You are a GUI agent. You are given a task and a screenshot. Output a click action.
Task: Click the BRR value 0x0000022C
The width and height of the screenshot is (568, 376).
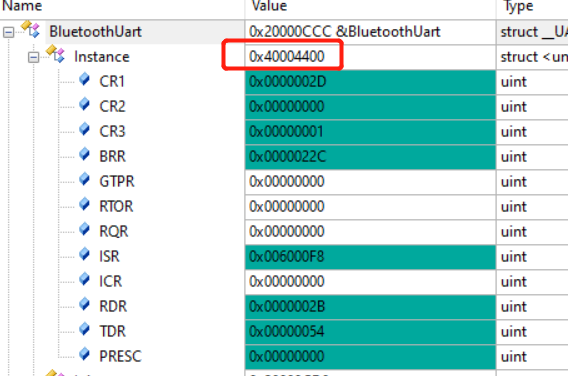[x=370, y=157]
